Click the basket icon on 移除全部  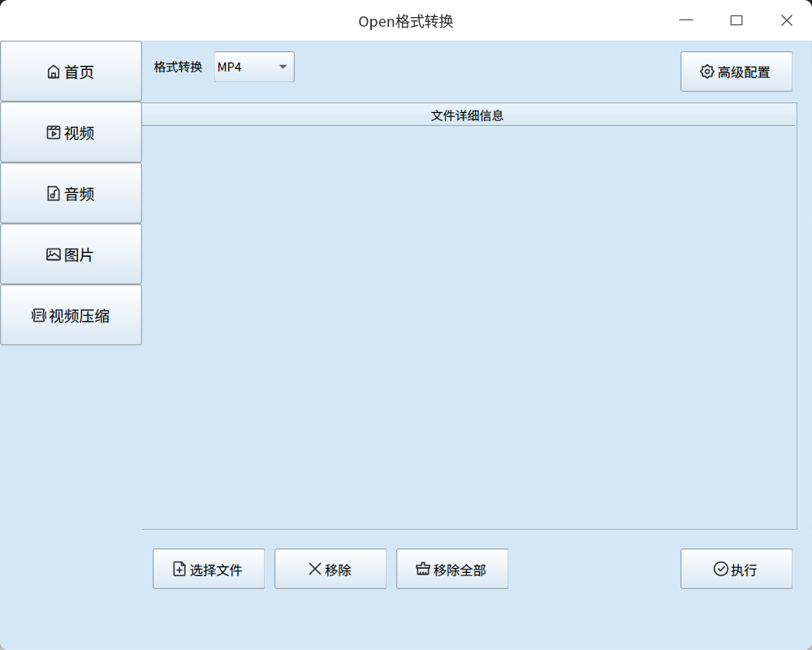click(423, 569)
